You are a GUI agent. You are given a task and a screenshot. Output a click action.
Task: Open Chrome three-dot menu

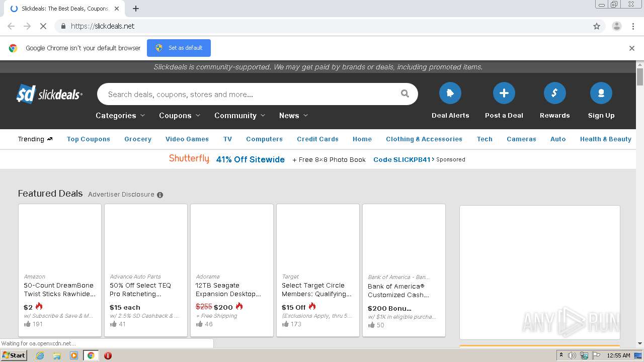click(x=633, y=26)
